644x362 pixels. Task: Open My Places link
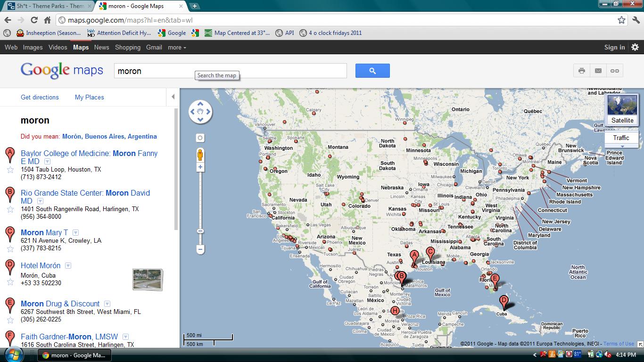pos(90,97)
